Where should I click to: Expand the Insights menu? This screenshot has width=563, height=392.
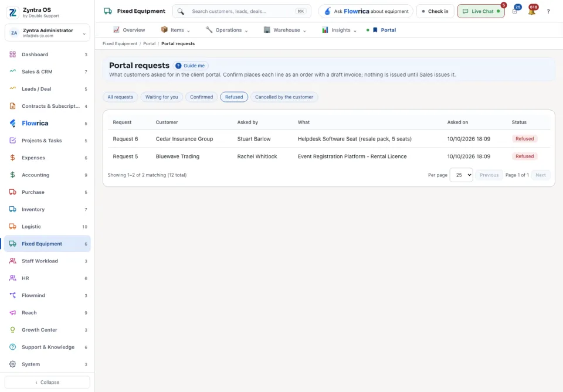click(339, 30)
